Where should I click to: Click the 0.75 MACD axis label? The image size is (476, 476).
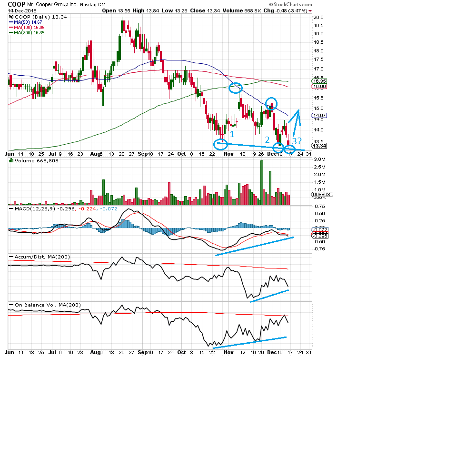click(x=320, y=207)
